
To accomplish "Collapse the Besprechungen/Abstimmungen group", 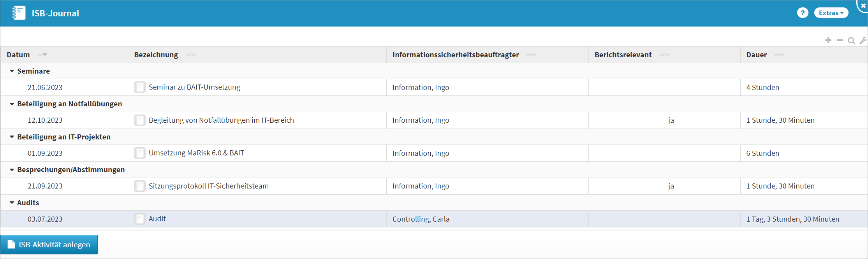I will click(x=12, y=170).
